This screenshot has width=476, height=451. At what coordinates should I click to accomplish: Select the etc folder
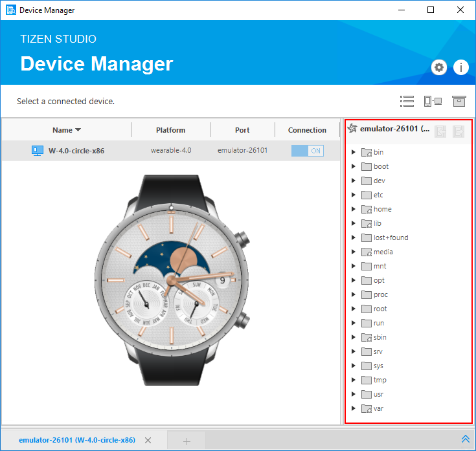click(x=378, y=195)
